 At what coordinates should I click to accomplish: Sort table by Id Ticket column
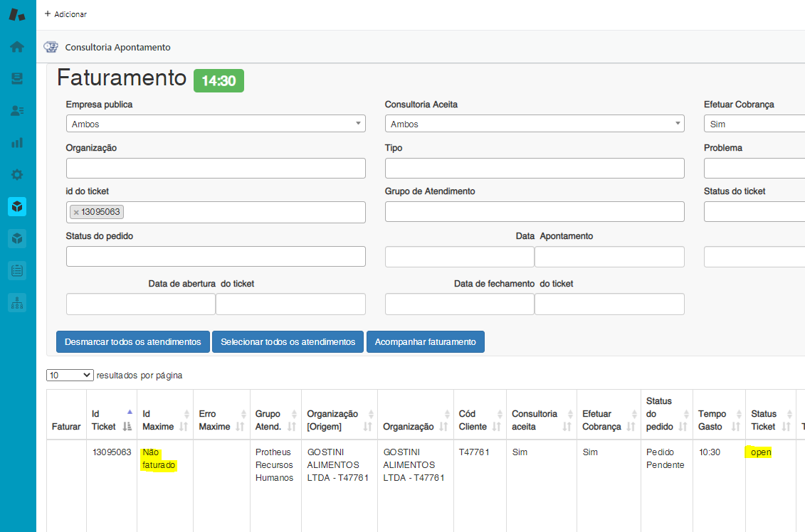pyautogui.click(x=112, y=420)
